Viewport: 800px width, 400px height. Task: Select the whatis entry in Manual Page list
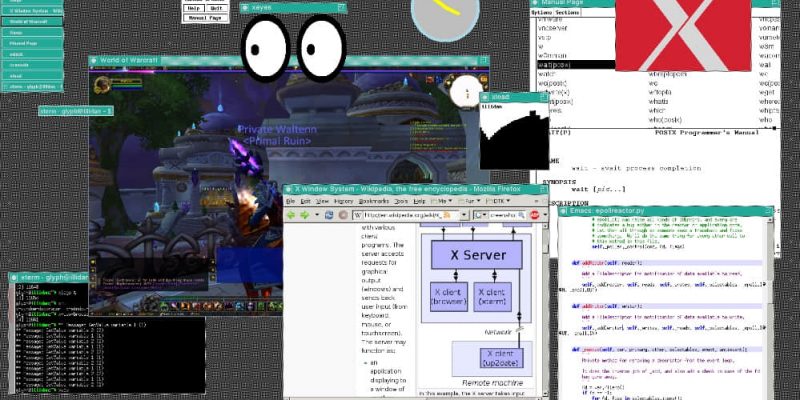pyautogui.click(x=657, y=101)
